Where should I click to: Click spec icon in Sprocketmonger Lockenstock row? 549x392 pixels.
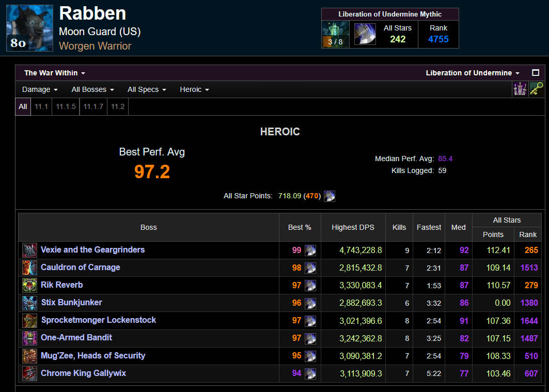click(x=310, y=321)
